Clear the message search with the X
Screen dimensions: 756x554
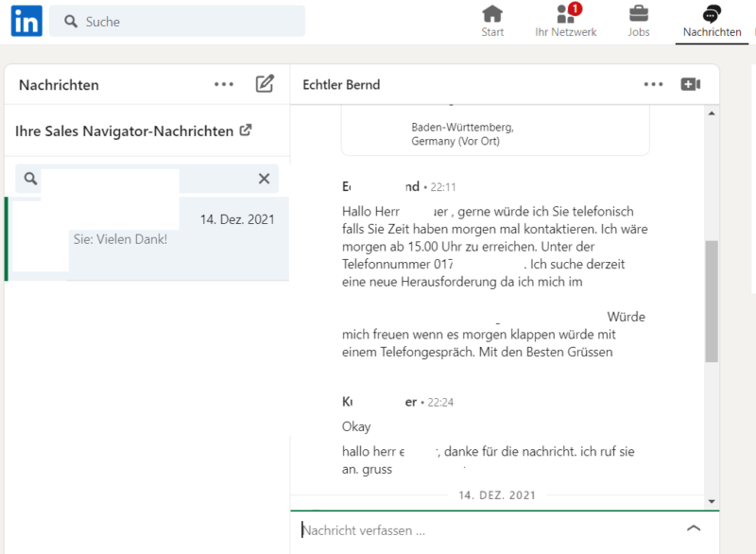coord(265,178)
